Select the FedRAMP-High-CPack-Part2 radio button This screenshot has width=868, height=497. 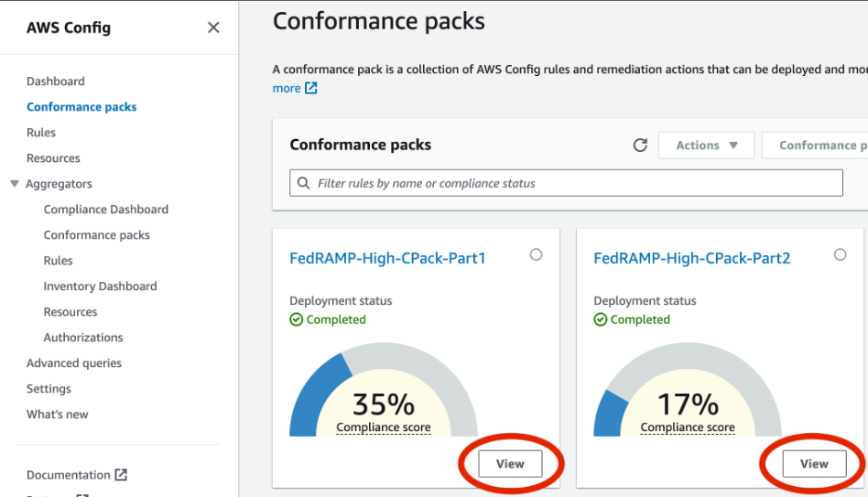point(840,255)
